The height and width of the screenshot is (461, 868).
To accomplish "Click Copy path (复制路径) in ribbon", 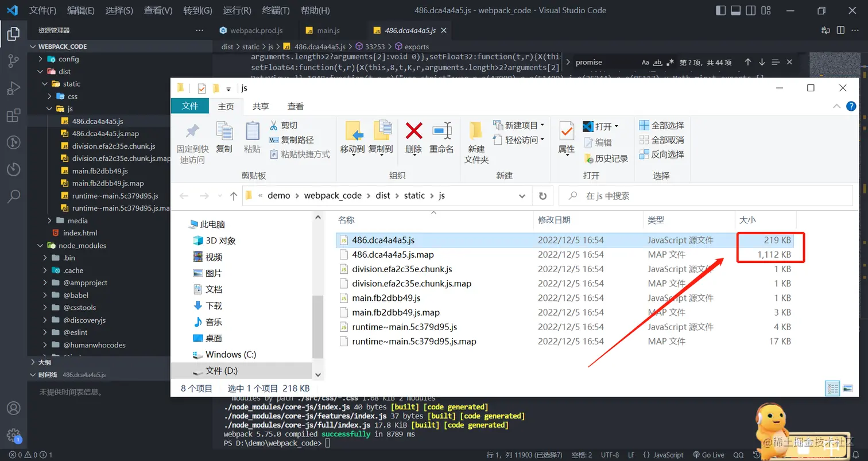I will tap(291, 140).
